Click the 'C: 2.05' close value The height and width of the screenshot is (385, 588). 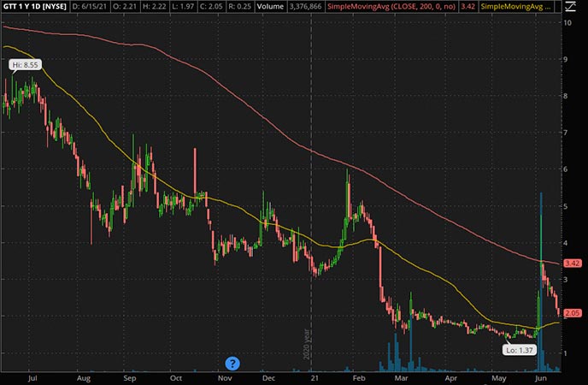click(211, 6)
